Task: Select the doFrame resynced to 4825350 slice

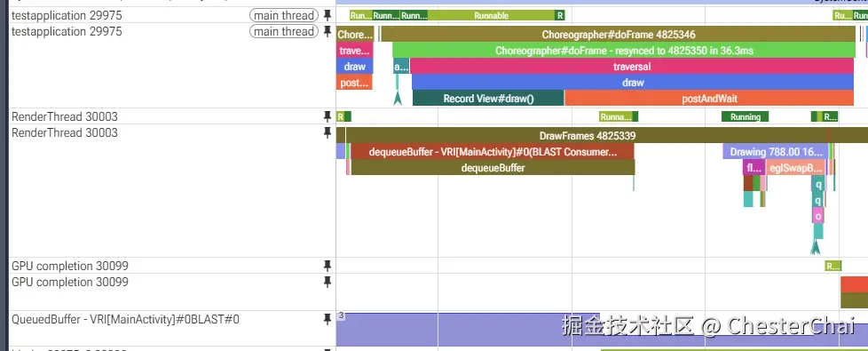Action: click(x=624, y=51)
